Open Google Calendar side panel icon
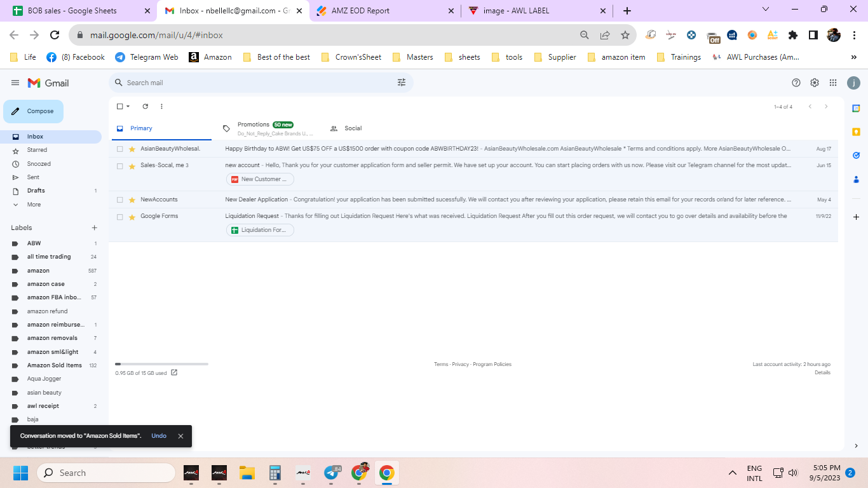868x488 pixels. pos(856,109)
